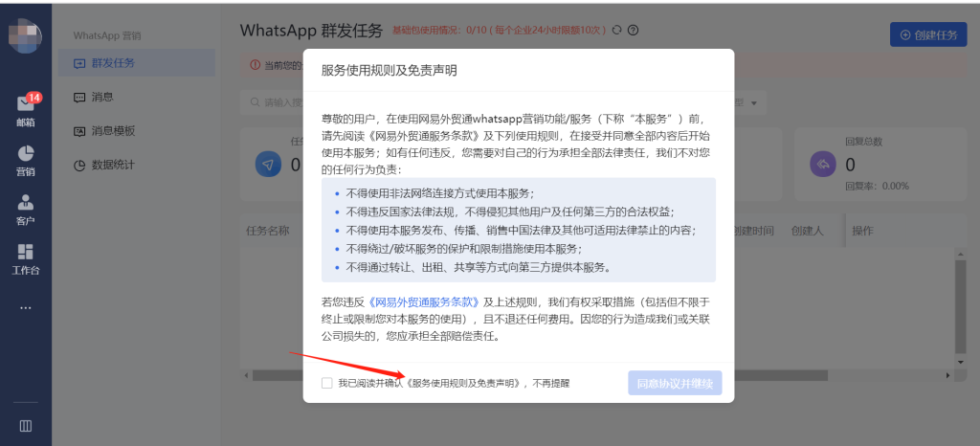Click the refresh icon beside usage quota

pyautogui.click(x=617, y=31)
